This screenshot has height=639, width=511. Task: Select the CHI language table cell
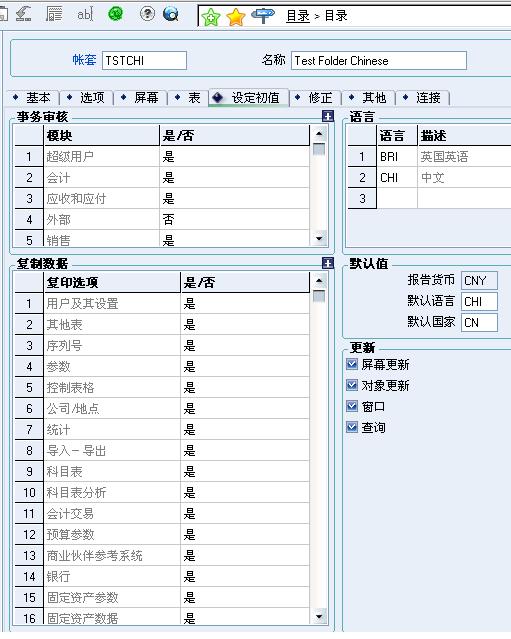pos(397,178)
